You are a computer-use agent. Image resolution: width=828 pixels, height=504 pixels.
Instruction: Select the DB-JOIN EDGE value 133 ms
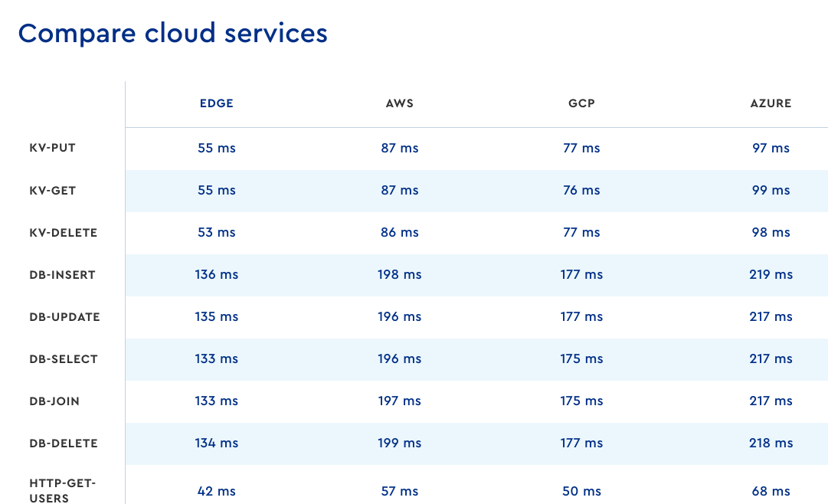pos(217,401)
